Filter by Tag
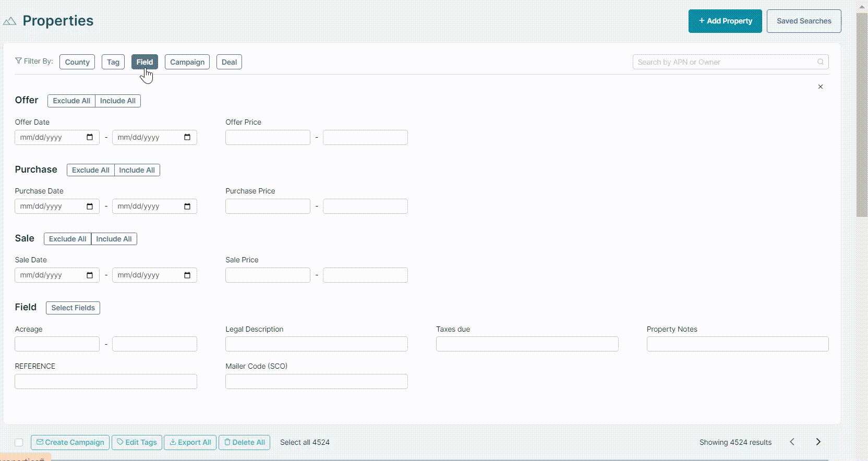The image size is (868, 461). point(113,62)
